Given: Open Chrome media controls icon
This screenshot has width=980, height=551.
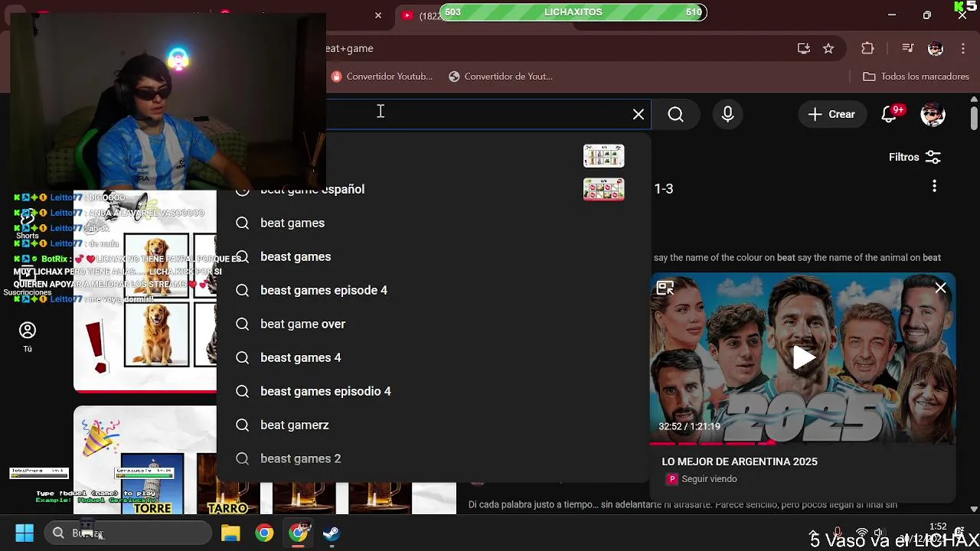Looking at the screenshot, I should point(908,48).
